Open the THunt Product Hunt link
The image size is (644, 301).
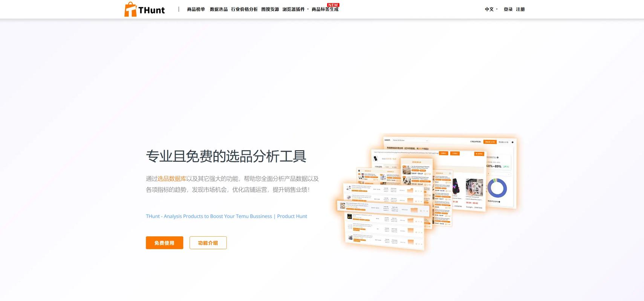226,216
